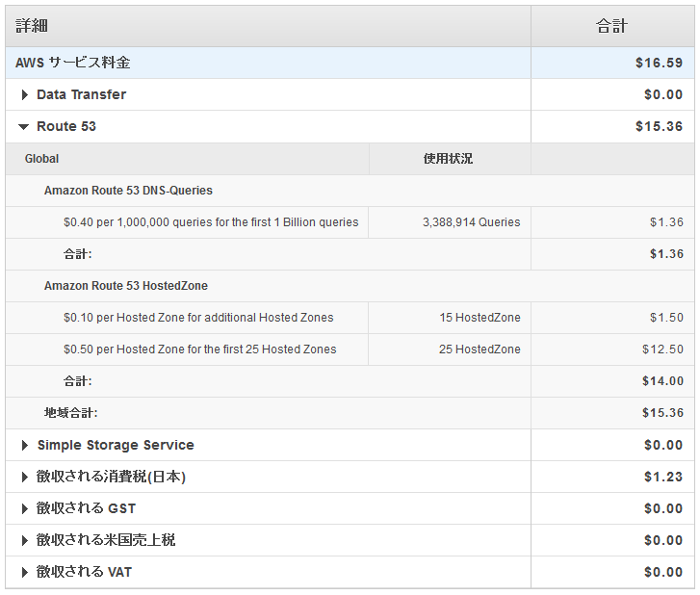Viewport: 700px width, 595px height.
Task: Click the $0.10 per additional Hosted Zone description
Action: point(198,318)
